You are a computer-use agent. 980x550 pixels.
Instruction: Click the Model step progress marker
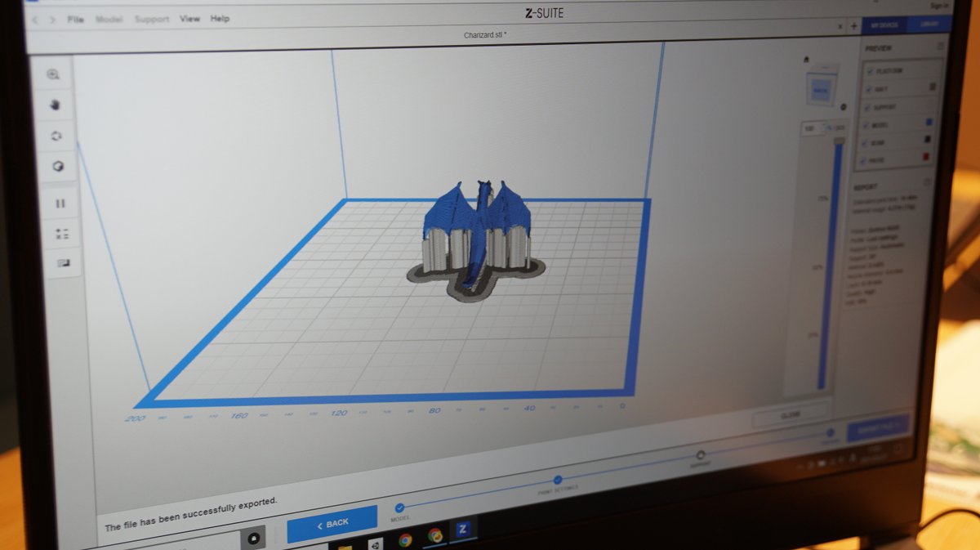pos(399,508)
